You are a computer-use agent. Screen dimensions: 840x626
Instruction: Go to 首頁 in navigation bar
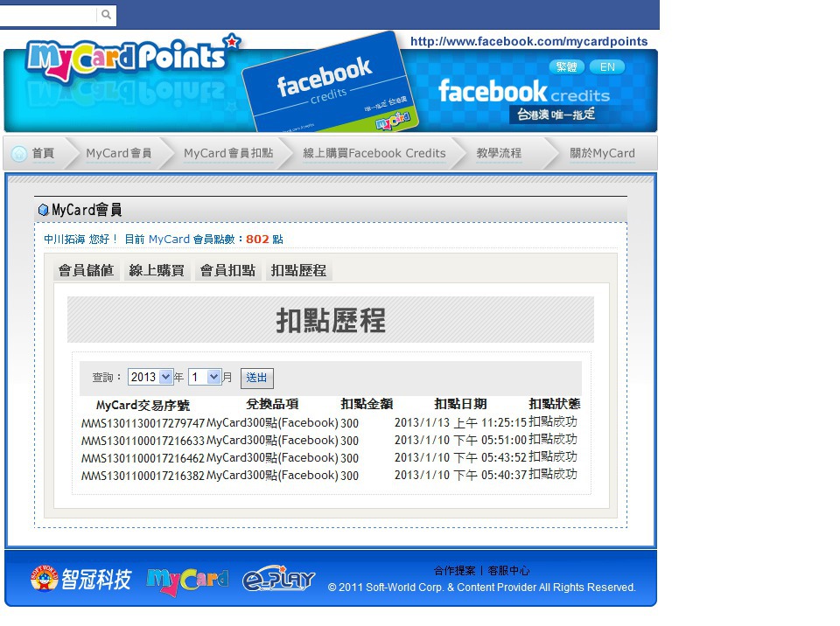coord(43,153)
